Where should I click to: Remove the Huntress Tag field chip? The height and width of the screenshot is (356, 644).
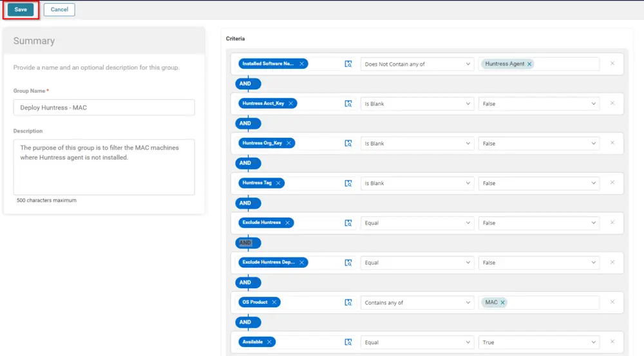tap(278, 183)
